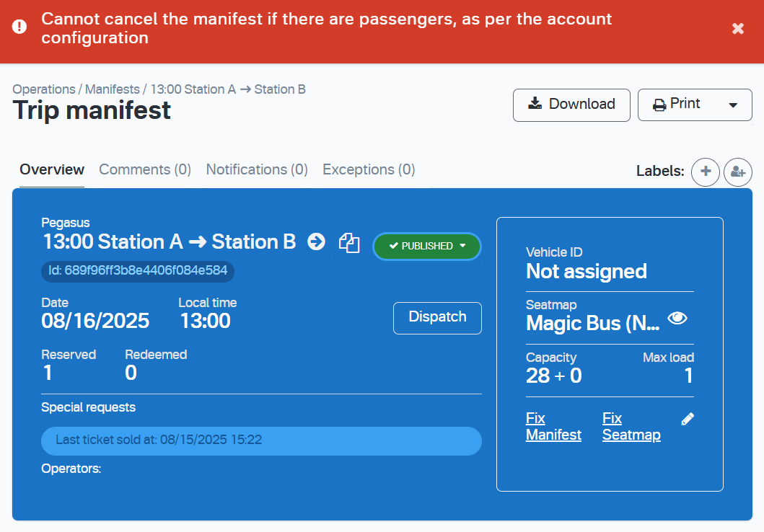Viewport: 764px width, 532px height.
Task: Navigate to Operations breadcrumb
Action: [x=44, y=89]
